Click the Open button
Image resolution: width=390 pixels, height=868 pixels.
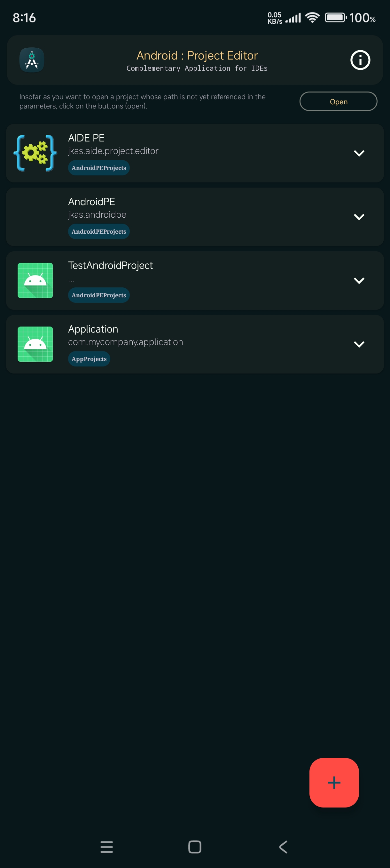coord(338,101)
